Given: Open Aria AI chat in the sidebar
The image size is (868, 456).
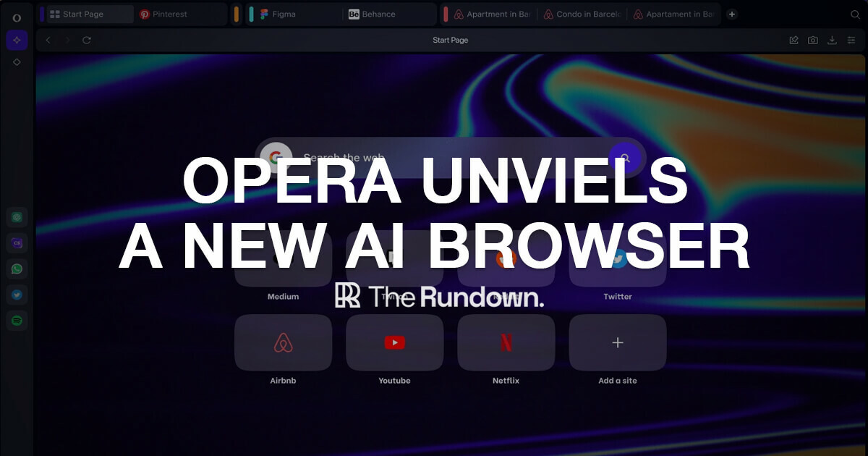Looking at the screenshot, I should point(17,40).
